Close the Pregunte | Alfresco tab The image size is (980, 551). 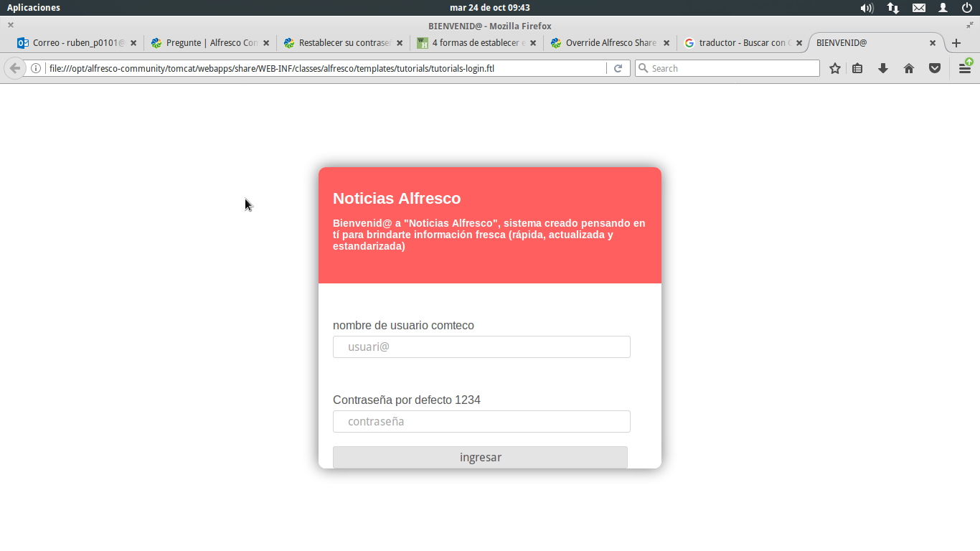pos(266,43)
